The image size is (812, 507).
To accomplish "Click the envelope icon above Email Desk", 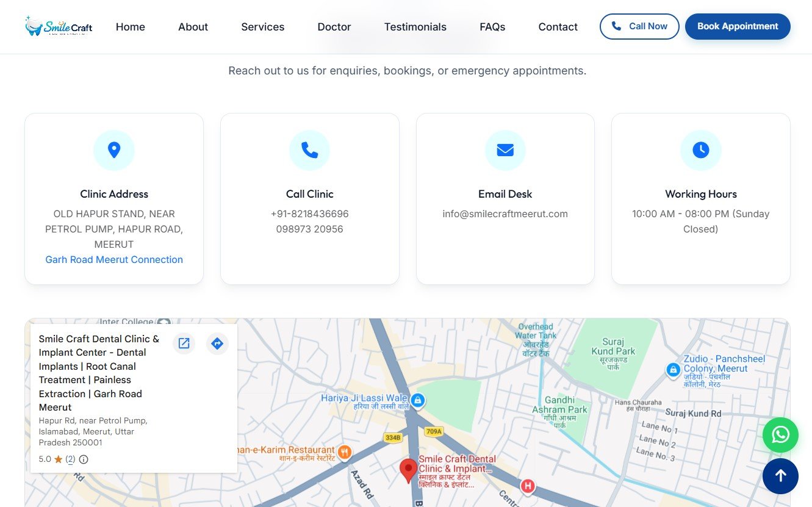I will [x=505, y=150].
